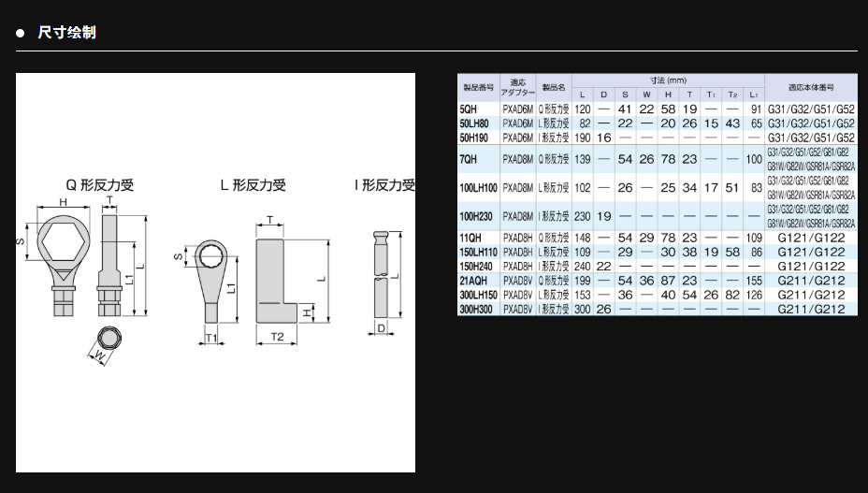868x493 pixels.
Task: Select the Q 形反力受 diagram label
Action: pos(98,185)
